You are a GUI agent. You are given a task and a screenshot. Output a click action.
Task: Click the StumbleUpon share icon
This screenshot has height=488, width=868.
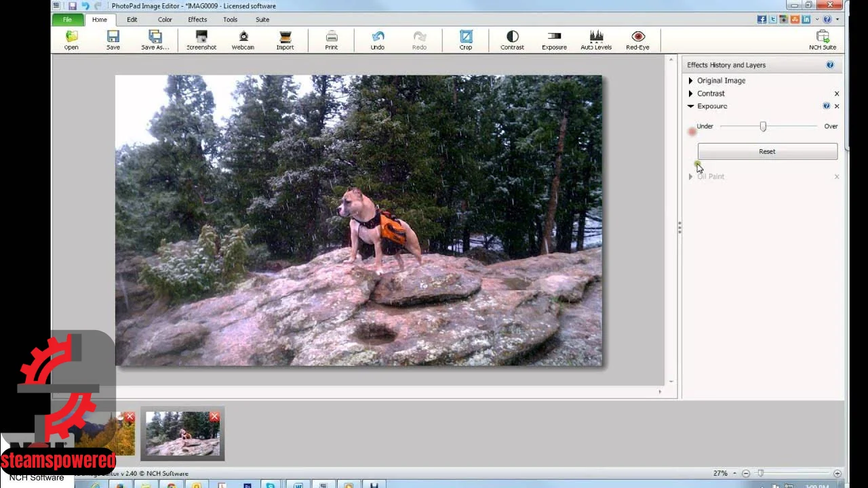click(x=795, y=20)
